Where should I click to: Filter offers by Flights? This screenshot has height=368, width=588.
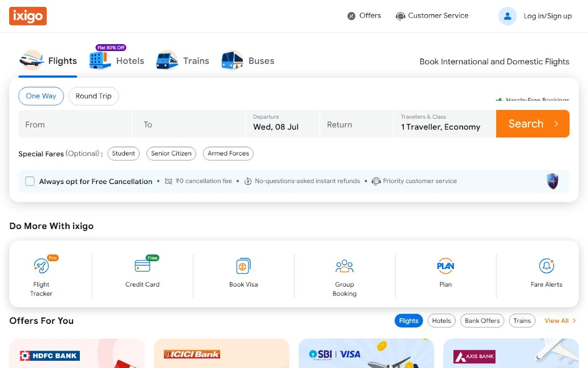tap(409, 321)
